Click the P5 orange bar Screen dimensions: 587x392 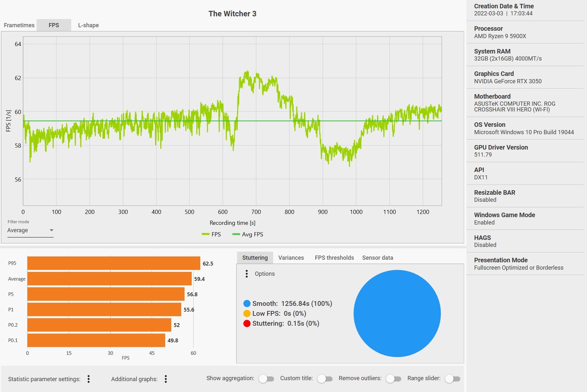click(x=106, y=294)
